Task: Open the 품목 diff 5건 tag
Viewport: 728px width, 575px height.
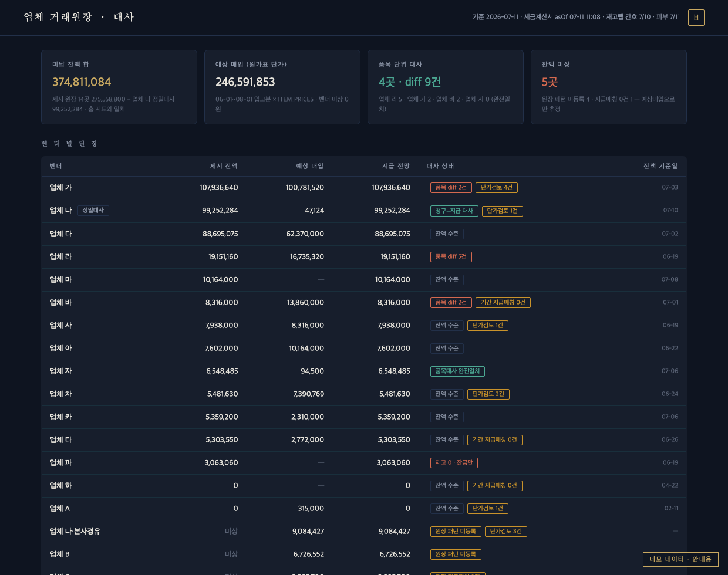Action: (x=451, y=256)
